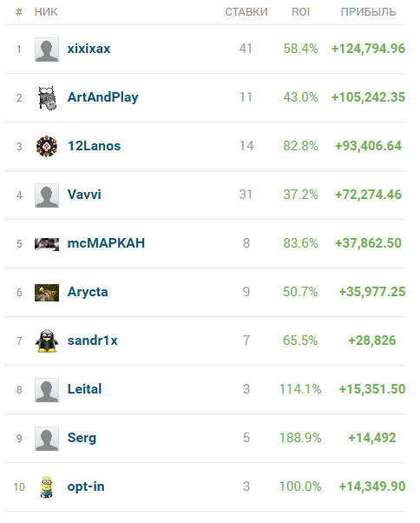The width and height of the screenshot is (420, 523).
Task: Click the НИК column header
Action: 46,12
